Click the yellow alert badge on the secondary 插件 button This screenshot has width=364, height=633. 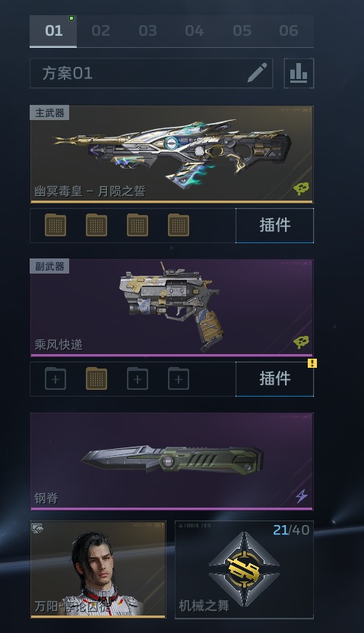pyautogui.click(x=312, y=363)
